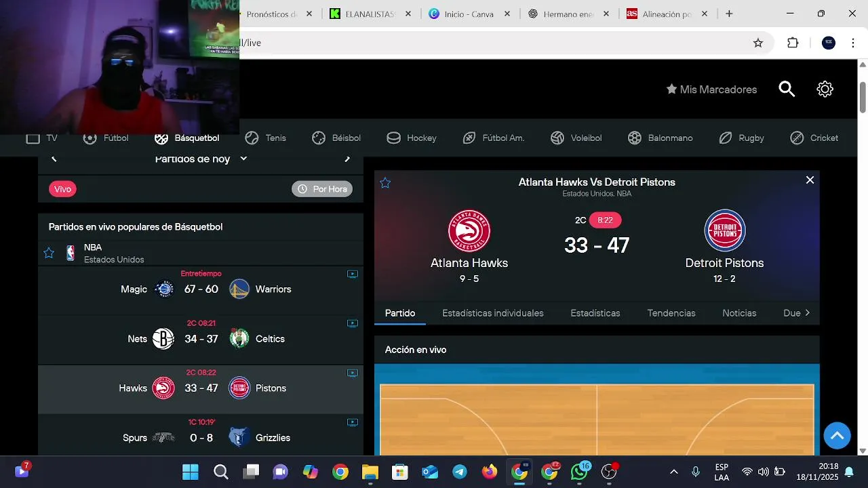This screenshot has width=868, height=488.
Task: Open Magic vs Warriors match row
Action: pos(201,290)
